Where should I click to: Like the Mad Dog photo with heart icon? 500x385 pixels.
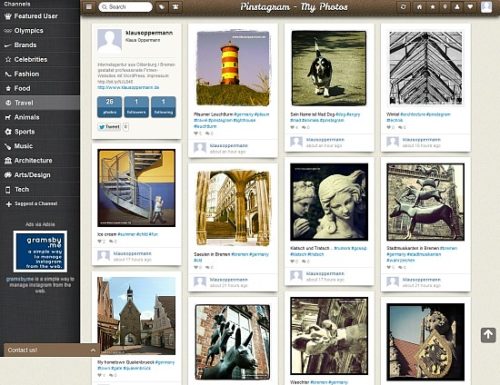coord(292,127)
